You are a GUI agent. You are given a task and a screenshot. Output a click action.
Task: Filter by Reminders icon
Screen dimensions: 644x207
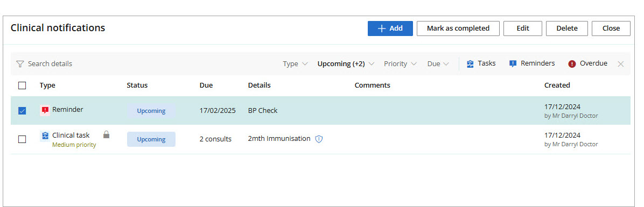513,64
